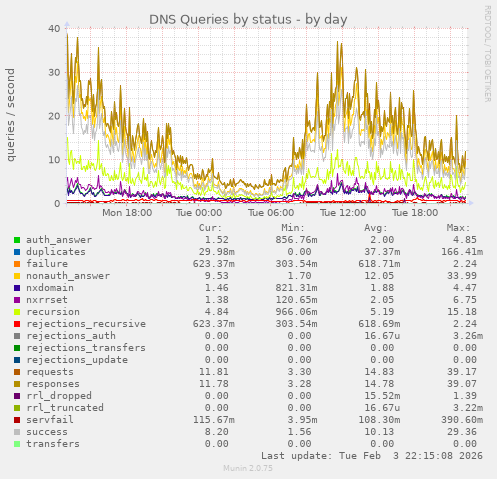497x479 pixels.
Task: Click the 'transfers' legend label
Action: 53,444
